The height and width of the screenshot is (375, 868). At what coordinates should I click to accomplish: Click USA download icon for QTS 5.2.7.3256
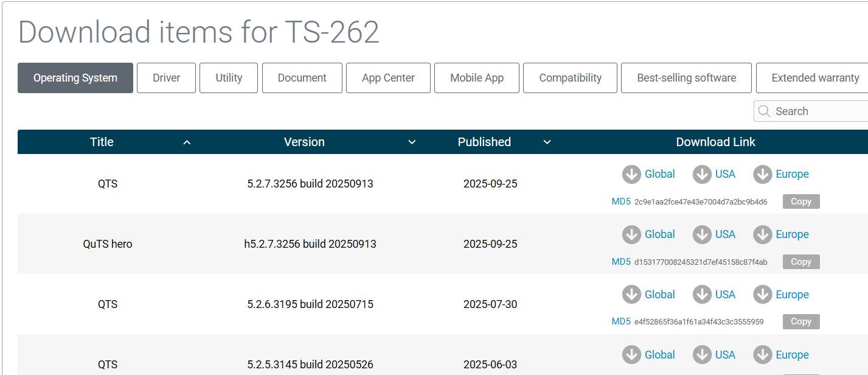click(702, 175)
